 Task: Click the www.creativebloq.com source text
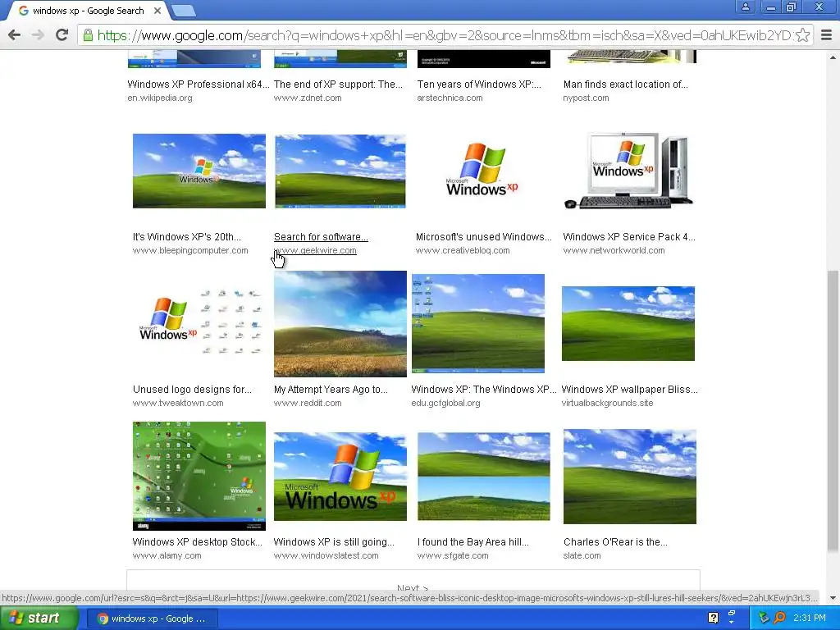(463, 251)
